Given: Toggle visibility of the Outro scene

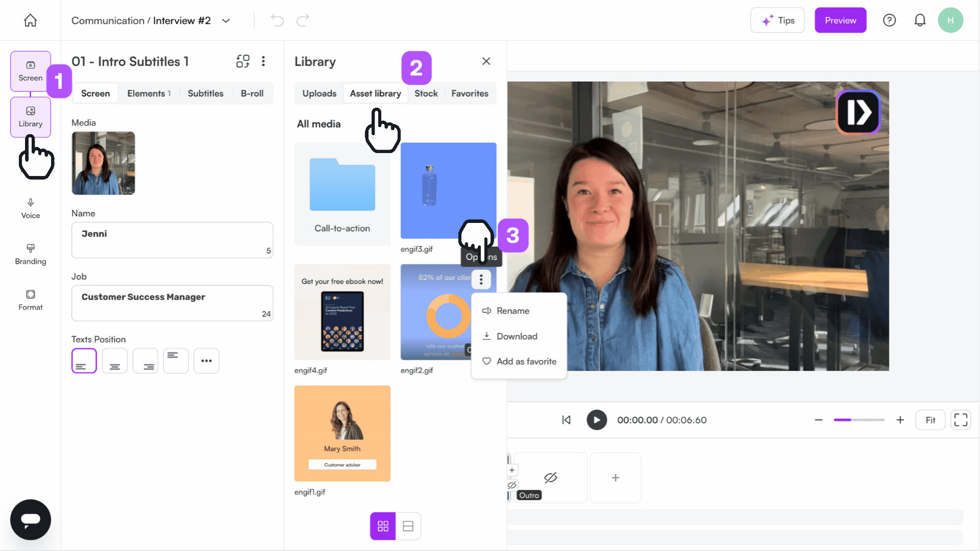Looking at the screenshot, I should pyautogui.click(x=550, y=478).
